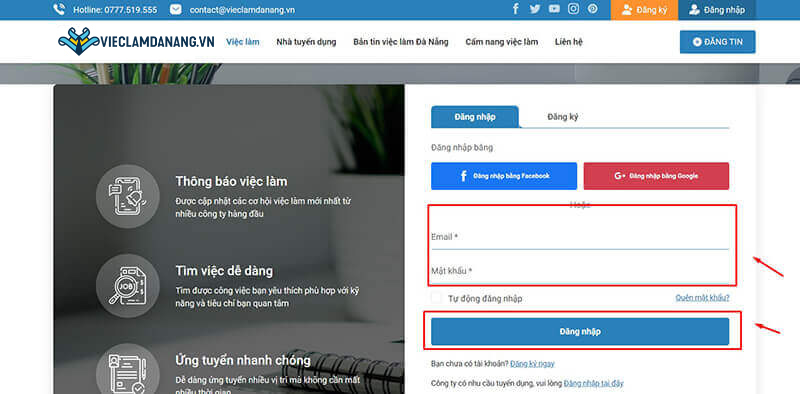Viewport: 800px width, 394px height.
Task: Click Đăng nhập bằng Google button
Action: [656, 176]
